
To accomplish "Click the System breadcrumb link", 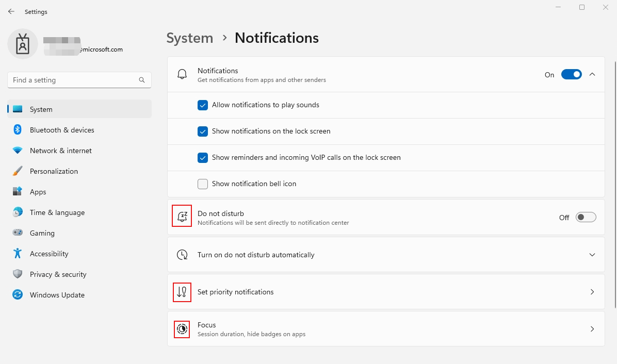I will (x=189, y=38).
